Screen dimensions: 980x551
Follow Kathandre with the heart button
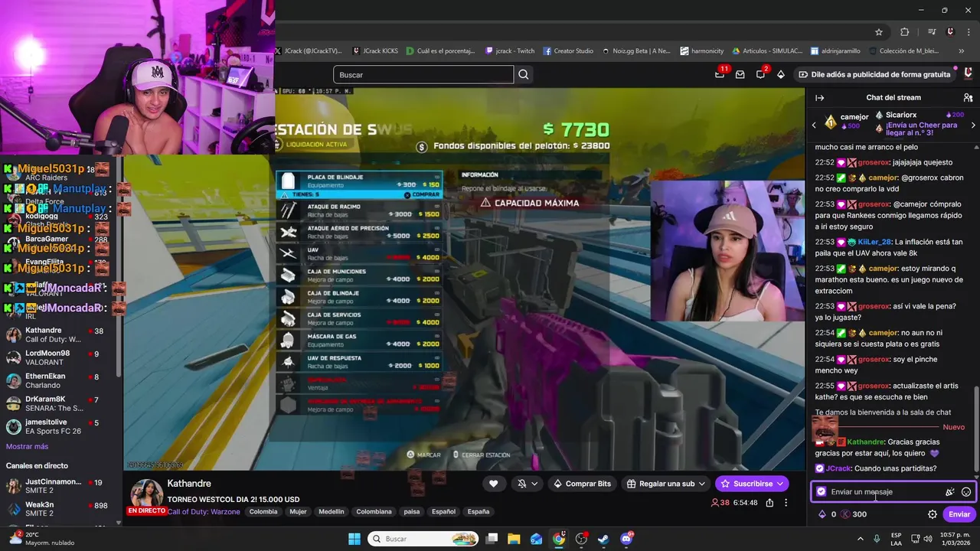pos(493,484)
